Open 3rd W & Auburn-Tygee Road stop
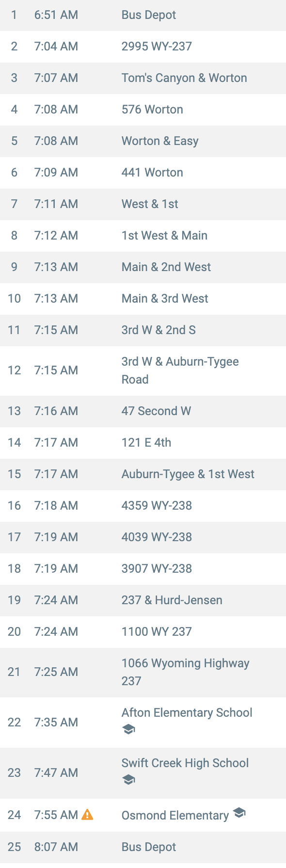Screen dimensions: 286x868 pyautogui.click(x=143, y=370)
